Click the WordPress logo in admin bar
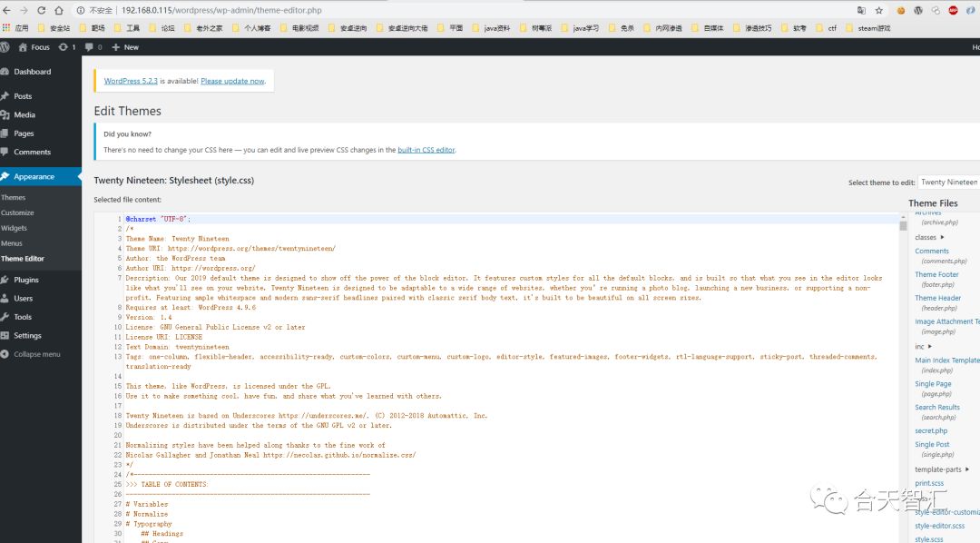 5,47
